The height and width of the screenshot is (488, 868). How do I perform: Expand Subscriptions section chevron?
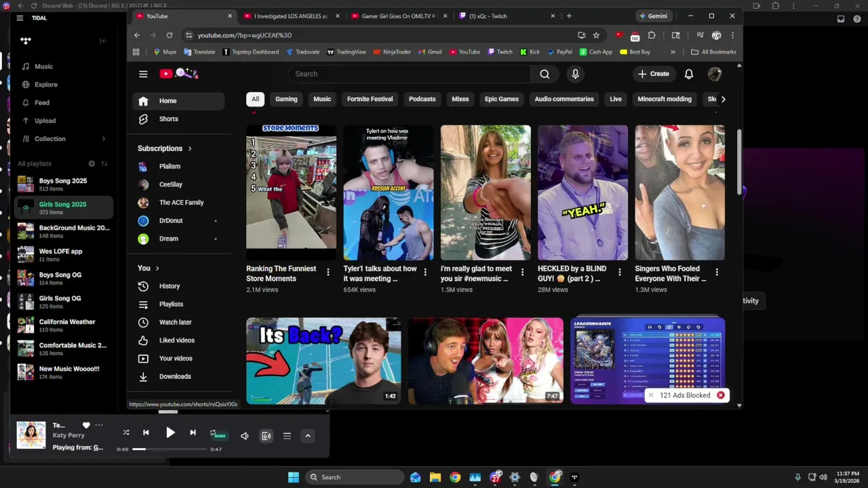click(190, 148)
